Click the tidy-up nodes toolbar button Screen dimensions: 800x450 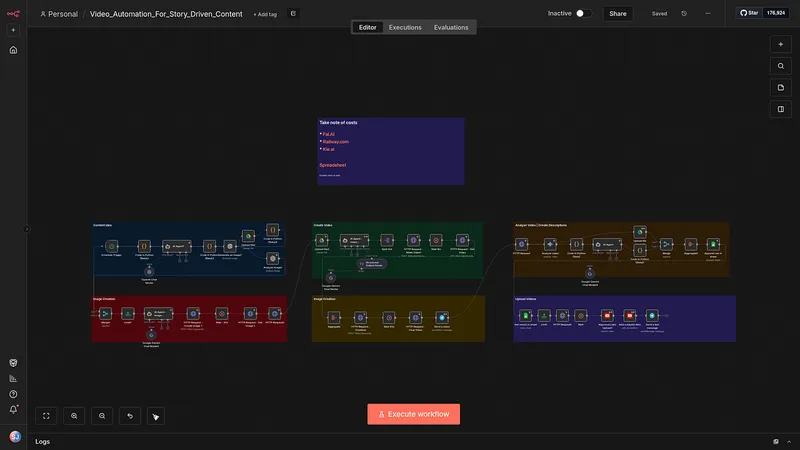pos(156,416)
